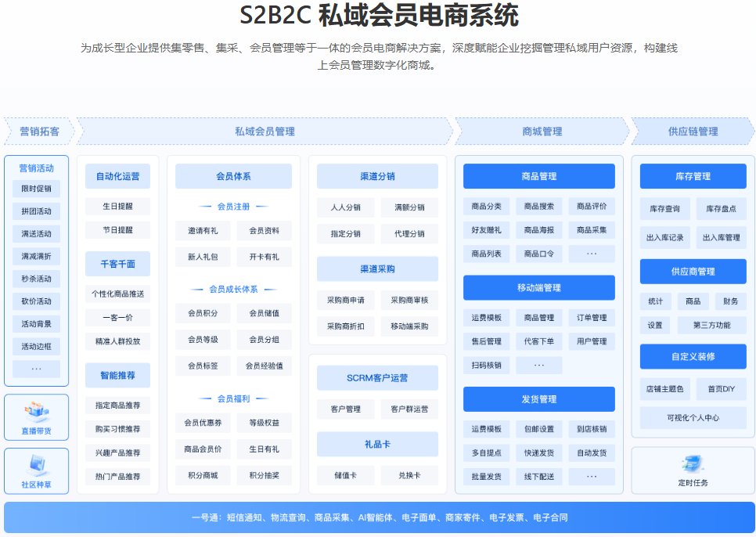756x537 pixels.
Task: Click the 限时促销 item
Action: click(36, 189)
